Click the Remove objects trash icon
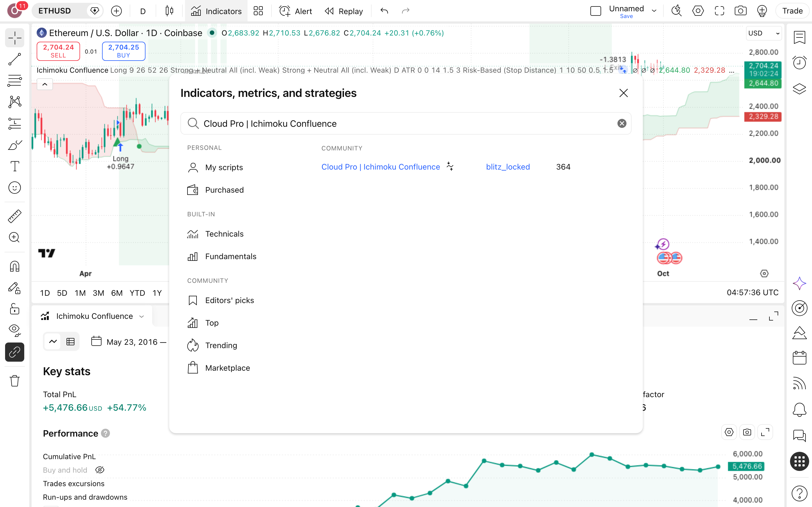The image size is (812, 507). [x=14, y=381]
